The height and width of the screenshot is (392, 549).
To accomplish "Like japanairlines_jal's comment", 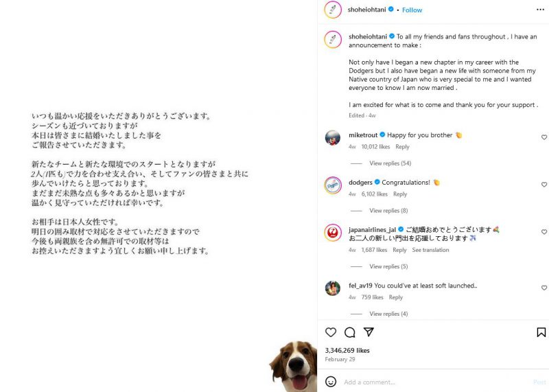I will click(544, 232).
